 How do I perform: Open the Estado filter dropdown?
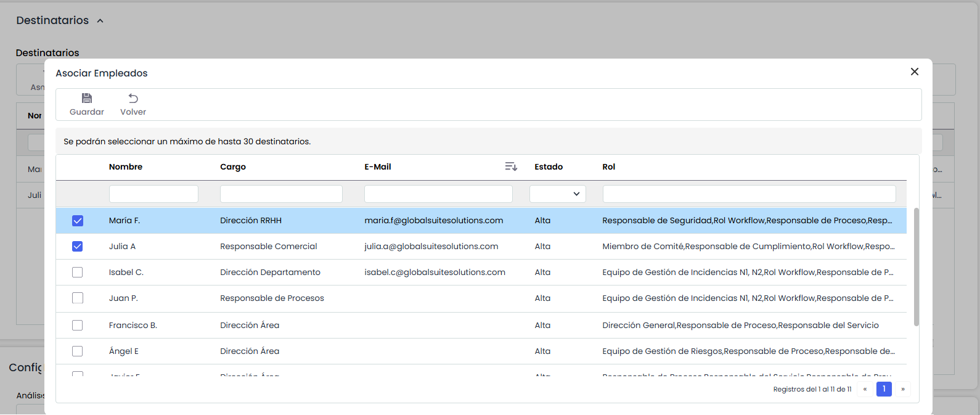click(x=557, y=194)
